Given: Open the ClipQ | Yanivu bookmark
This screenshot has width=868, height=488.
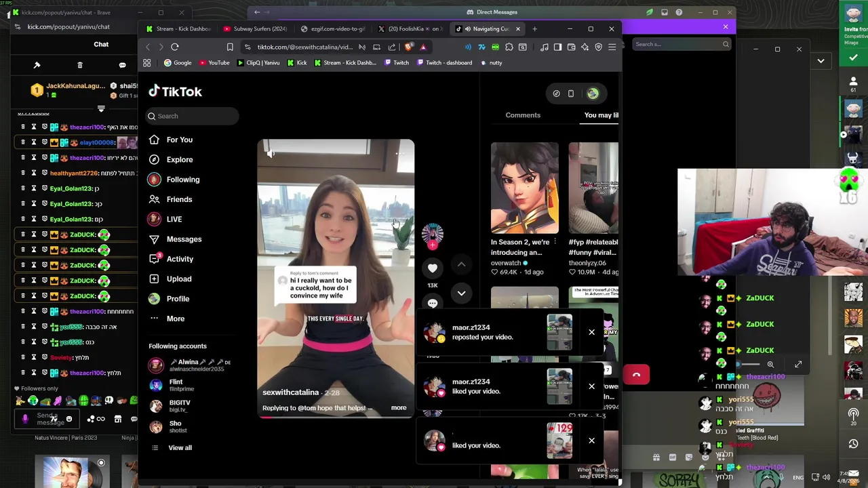Looking at the screenshot, I should (258, 62).
